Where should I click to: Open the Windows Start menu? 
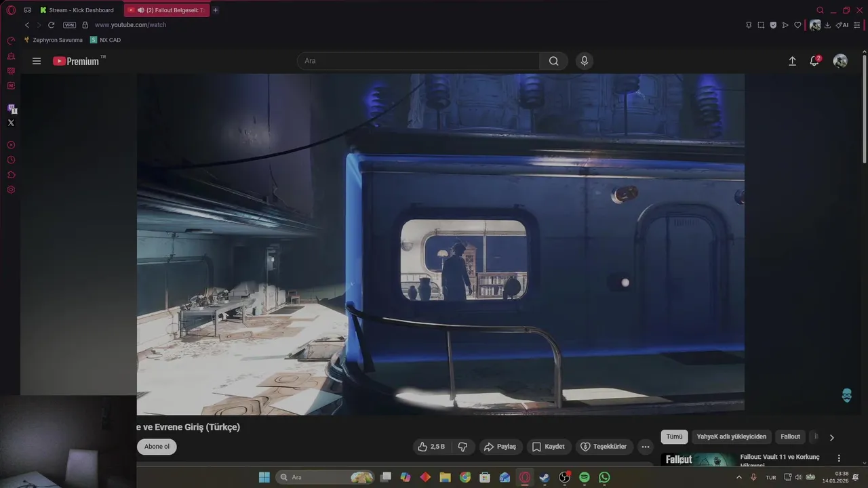pos(264,477)
